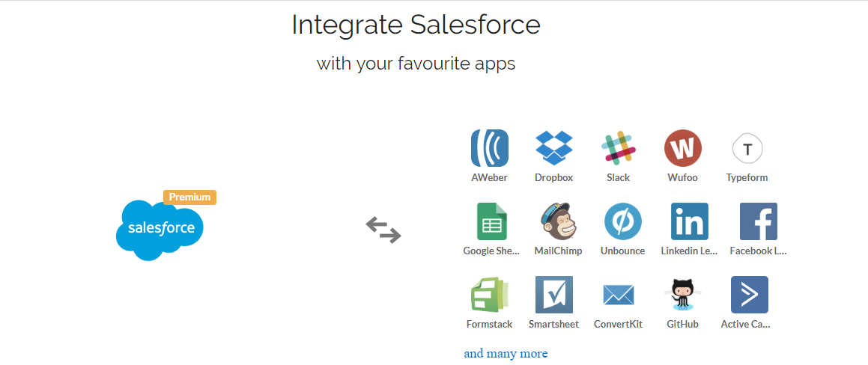Viewport: 868px width, 365px height.
Task: Click the two-way arrows exchange icon
Action: point(383,230)
